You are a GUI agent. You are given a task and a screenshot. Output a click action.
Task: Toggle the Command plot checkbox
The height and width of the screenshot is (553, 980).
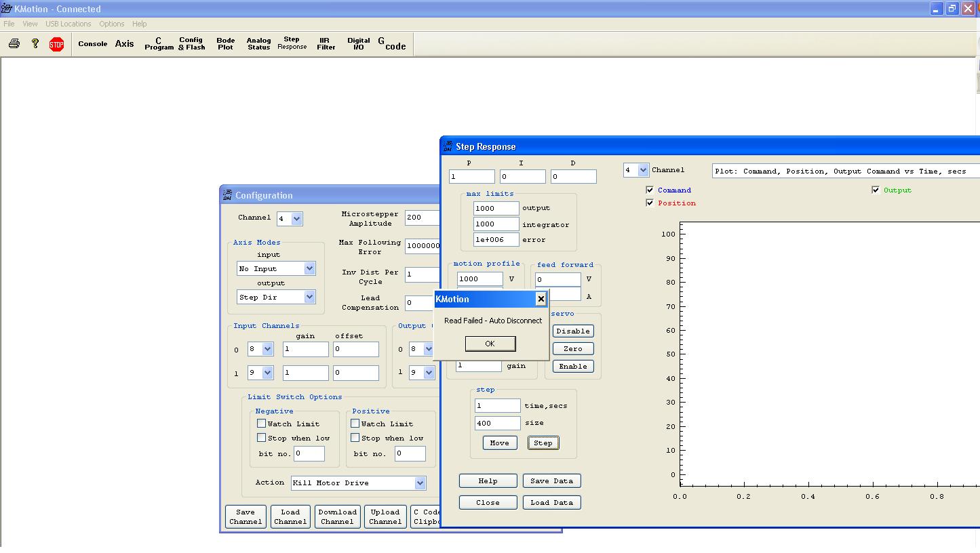point(650,190)
